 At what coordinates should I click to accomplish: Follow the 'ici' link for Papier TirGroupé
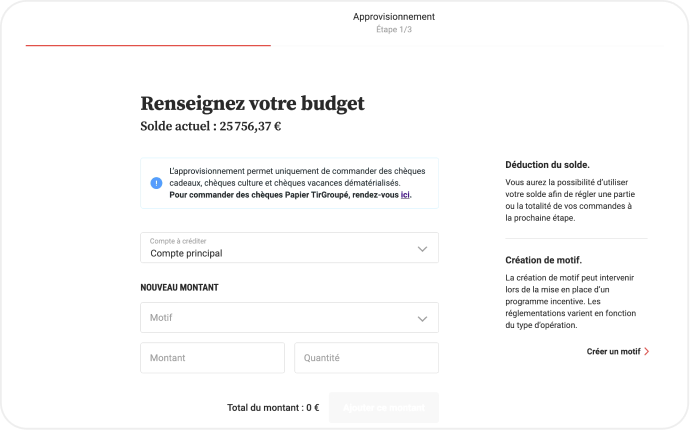pos(405,195)
